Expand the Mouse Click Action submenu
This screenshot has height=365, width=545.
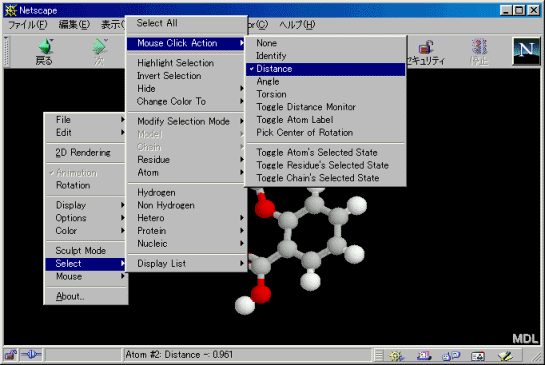[x=186, y=43]
